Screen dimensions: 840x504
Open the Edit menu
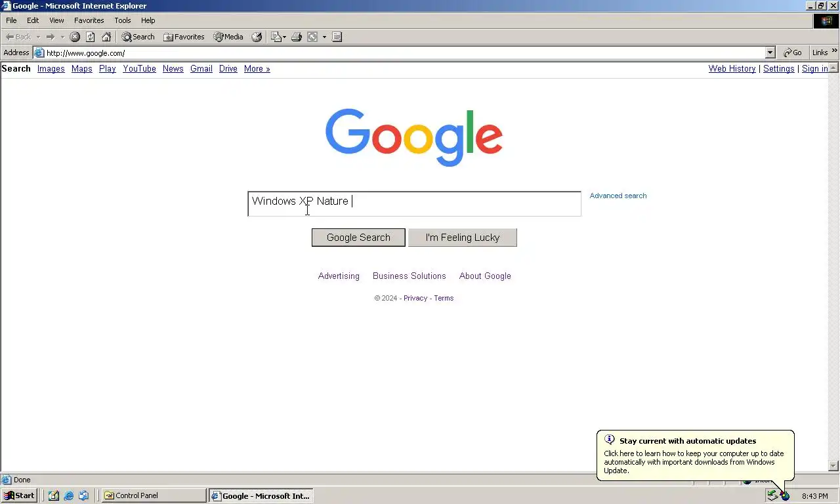point(33,20)
